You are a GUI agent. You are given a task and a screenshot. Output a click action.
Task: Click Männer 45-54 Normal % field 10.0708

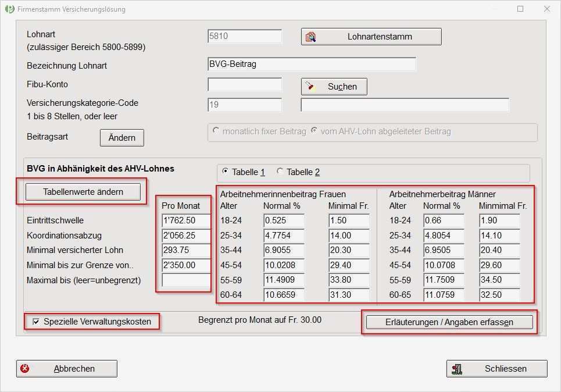(444, 265)
